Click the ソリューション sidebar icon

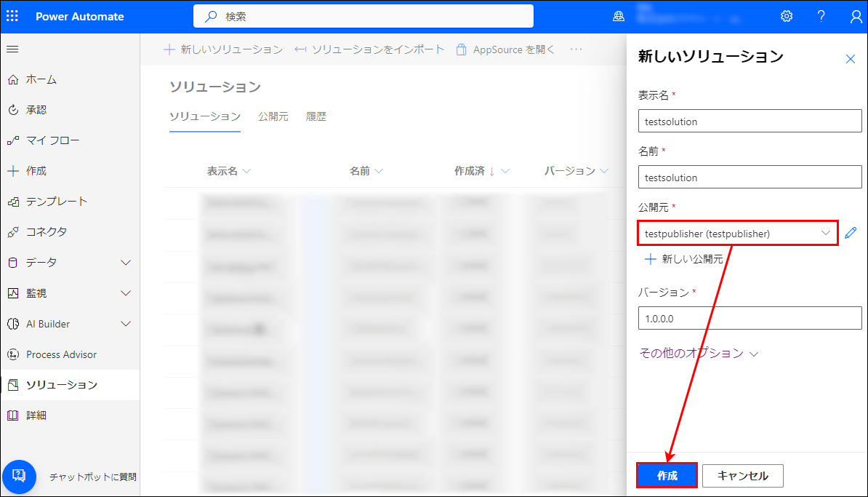13,384
